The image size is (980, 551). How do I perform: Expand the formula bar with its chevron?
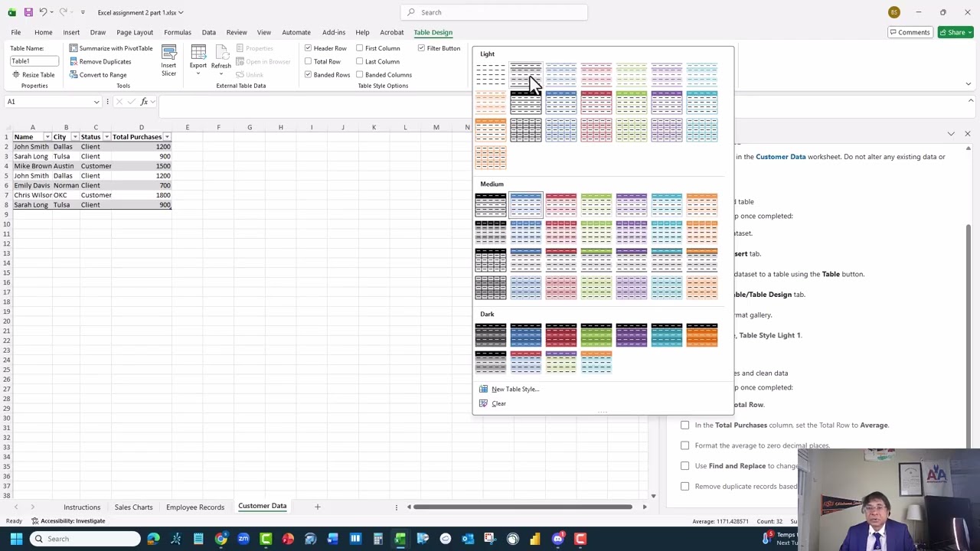[x=971, y=101]
